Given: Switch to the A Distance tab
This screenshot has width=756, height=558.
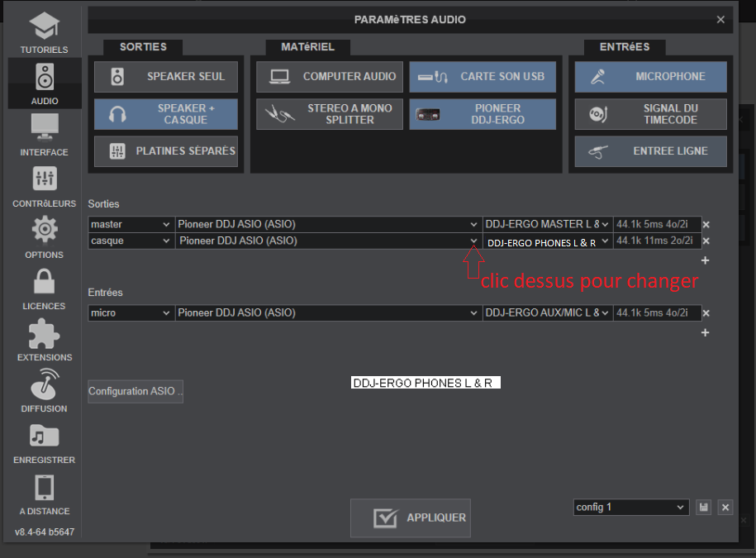Looking at the screenshot, I should [44, 494].
